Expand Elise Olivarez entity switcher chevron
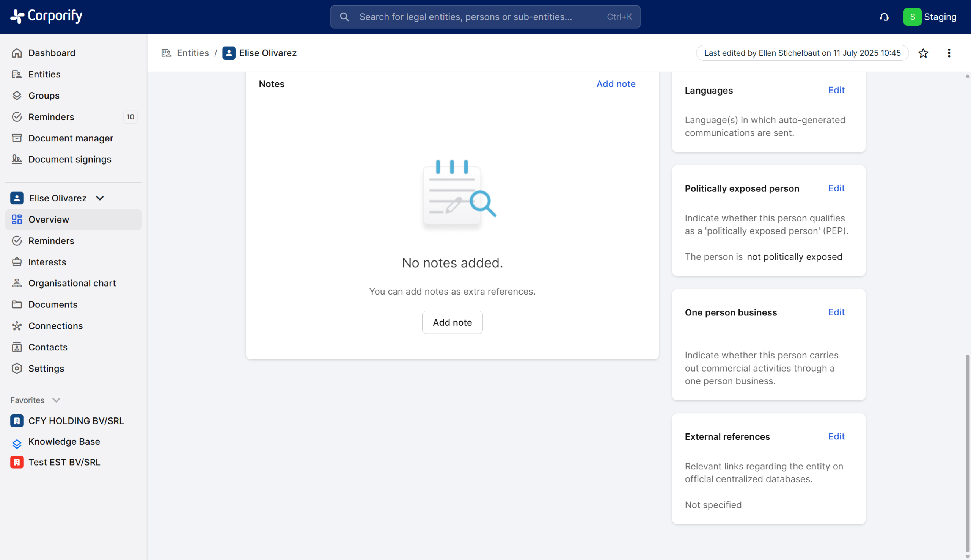The height and width of the screenshot is (560, 971). (x=100, y=198)
